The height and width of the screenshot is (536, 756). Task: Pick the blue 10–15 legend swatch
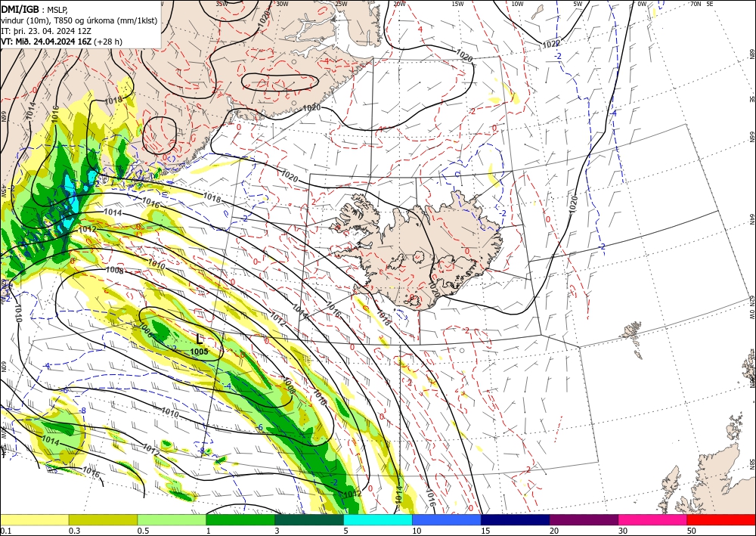click(447, 519)
